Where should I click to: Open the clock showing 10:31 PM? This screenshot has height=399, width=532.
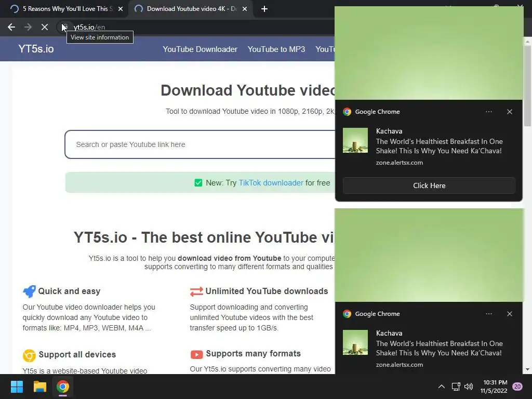[494, 387]
